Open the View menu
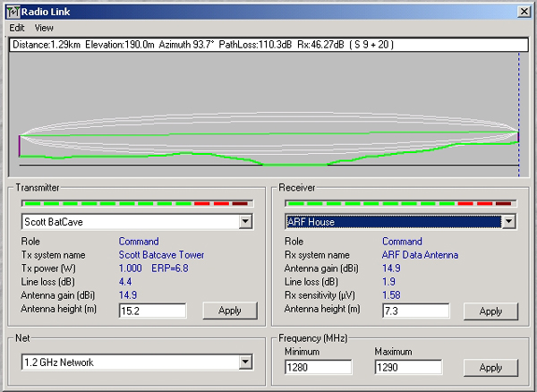 44,28
